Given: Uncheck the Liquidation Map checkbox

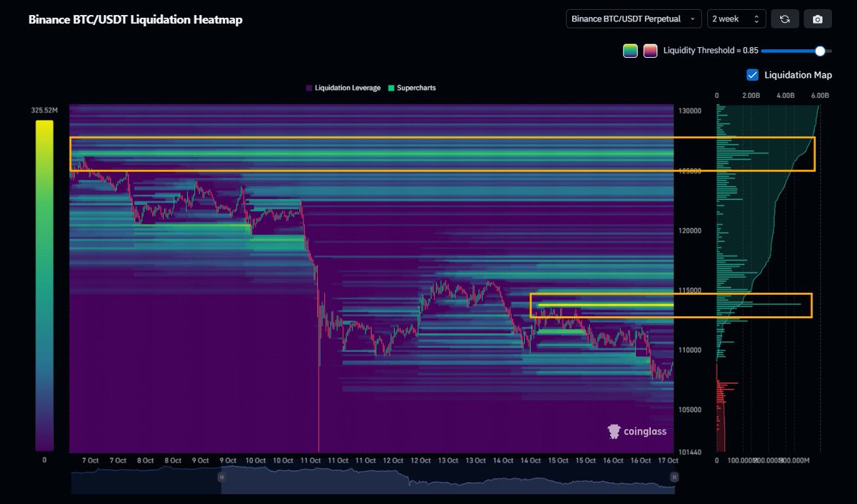Looking at the screenshot, I should [x=752, y=75].
